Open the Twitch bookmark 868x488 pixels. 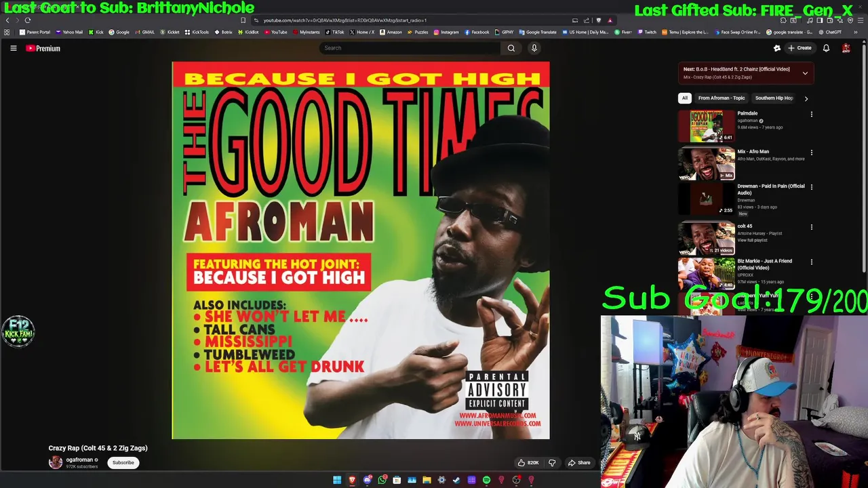(647, 32)
